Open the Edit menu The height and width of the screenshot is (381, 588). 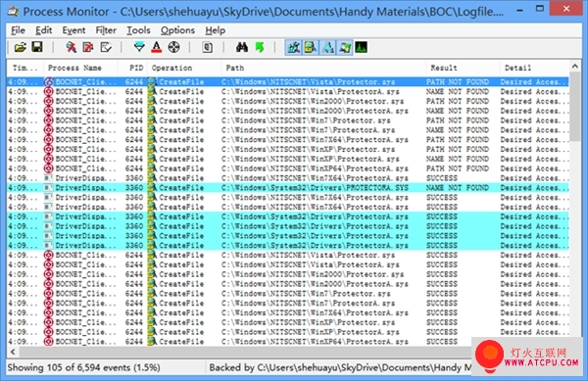click(x=43, y=30)
